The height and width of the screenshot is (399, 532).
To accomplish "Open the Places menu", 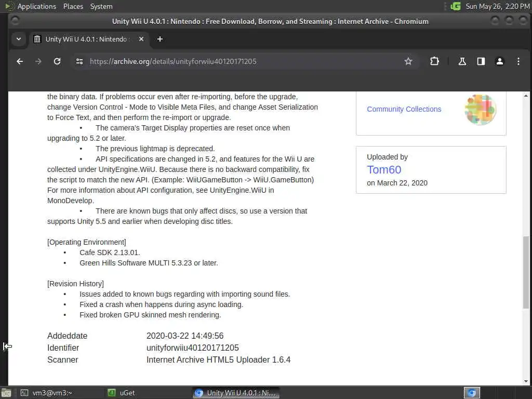I will [73, 6].
